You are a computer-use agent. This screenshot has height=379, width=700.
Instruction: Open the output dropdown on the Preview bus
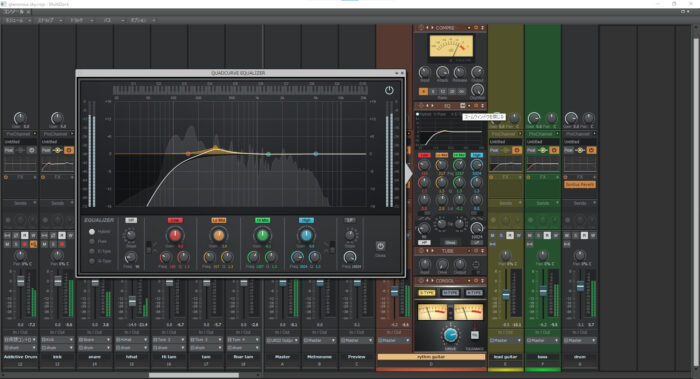click(356, 340)
